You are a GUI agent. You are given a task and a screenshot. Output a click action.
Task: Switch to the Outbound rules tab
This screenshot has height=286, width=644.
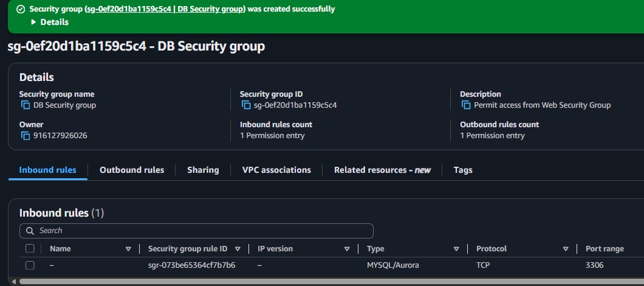(x=132, y=170)
